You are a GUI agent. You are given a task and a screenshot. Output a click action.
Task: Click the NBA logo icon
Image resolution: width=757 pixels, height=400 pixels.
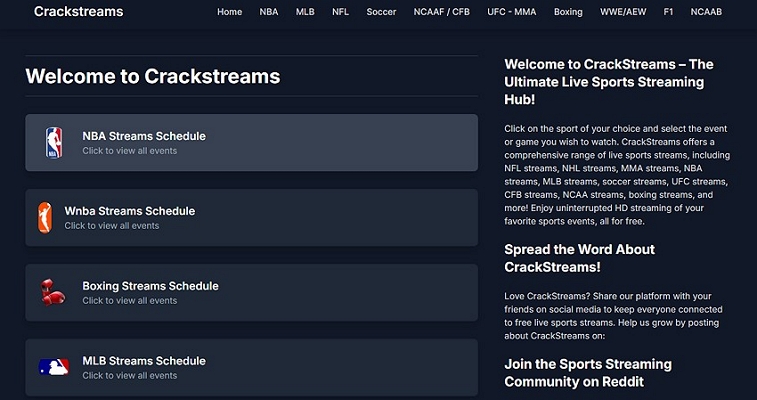click(54, 143)
